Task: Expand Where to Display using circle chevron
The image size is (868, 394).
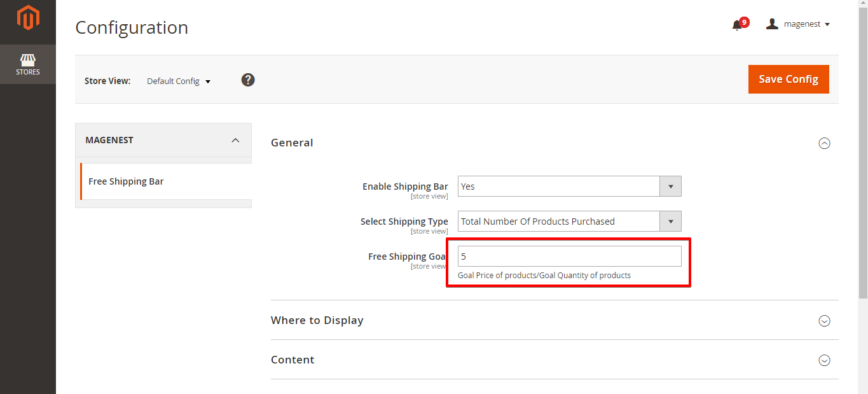Action: 824,321
